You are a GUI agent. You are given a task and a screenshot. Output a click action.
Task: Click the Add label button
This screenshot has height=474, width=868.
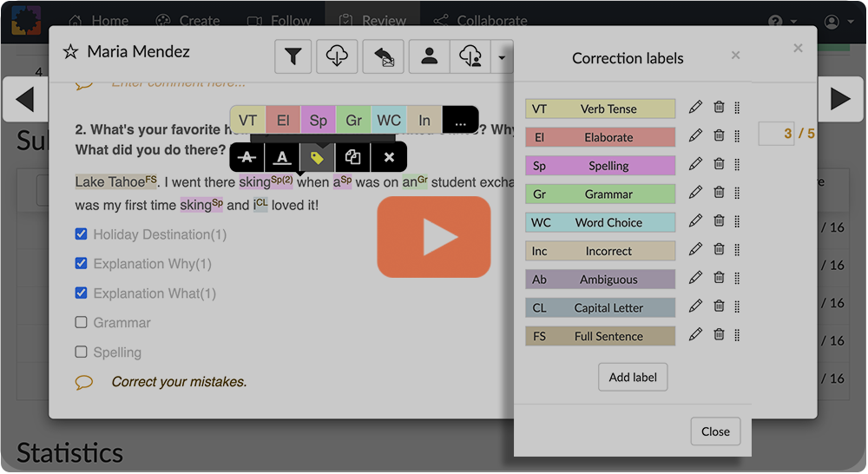(x=633, y=377)
